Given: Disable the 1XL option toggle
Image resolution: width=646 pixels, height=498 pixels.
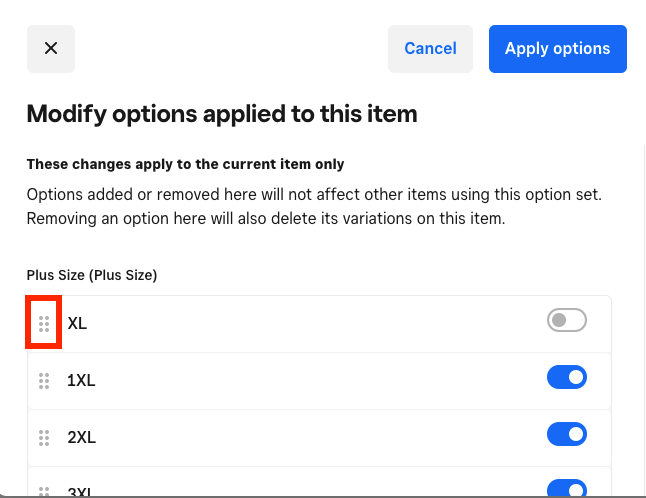Looking at the screenshot, I should [x=566, y=377].
